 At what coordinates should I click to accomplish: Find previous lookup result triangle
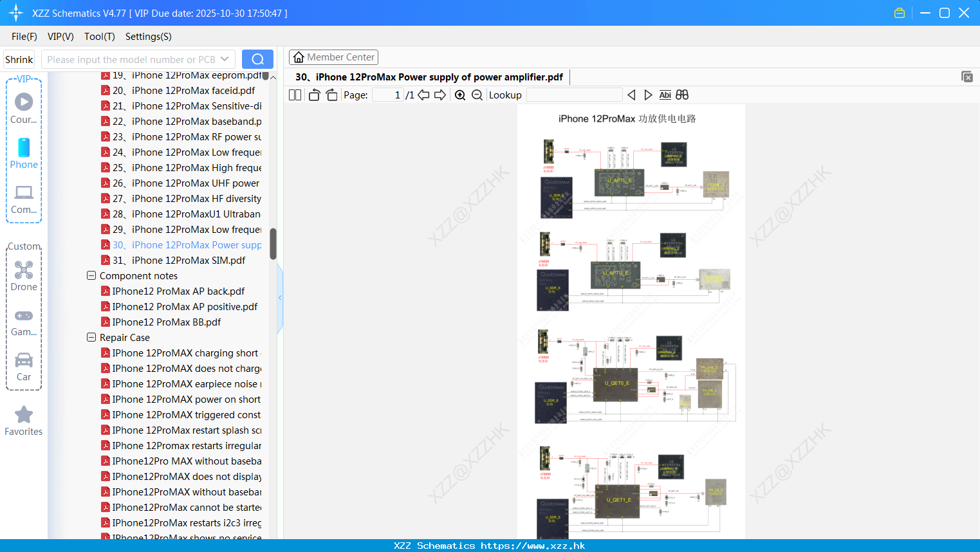click(x=631, y=95)
